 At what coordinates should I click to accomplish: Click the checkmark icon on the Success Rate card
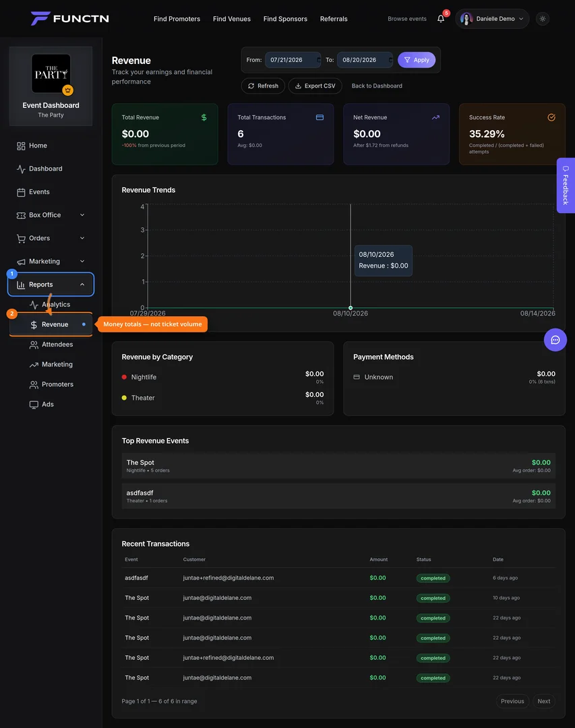pyautogui.click(x=551, y=117)
